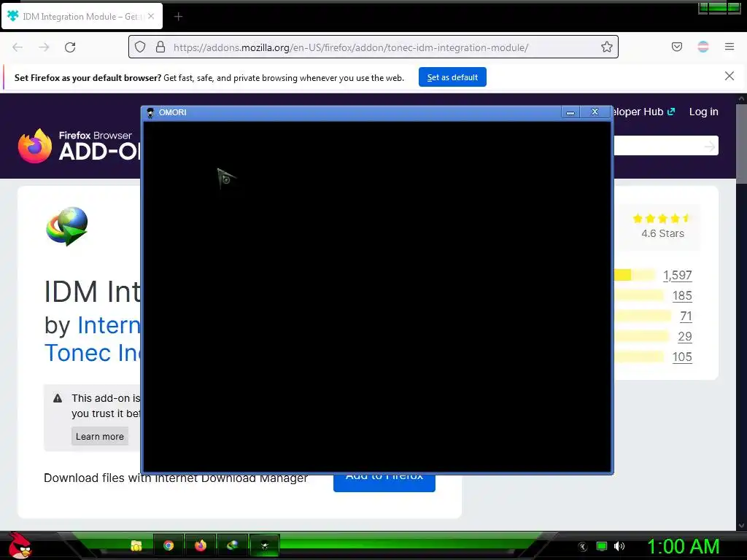Screen dimensions: 747x560
Task: Click the Firefox forward arrow button
Action: [x=44, y=47]
